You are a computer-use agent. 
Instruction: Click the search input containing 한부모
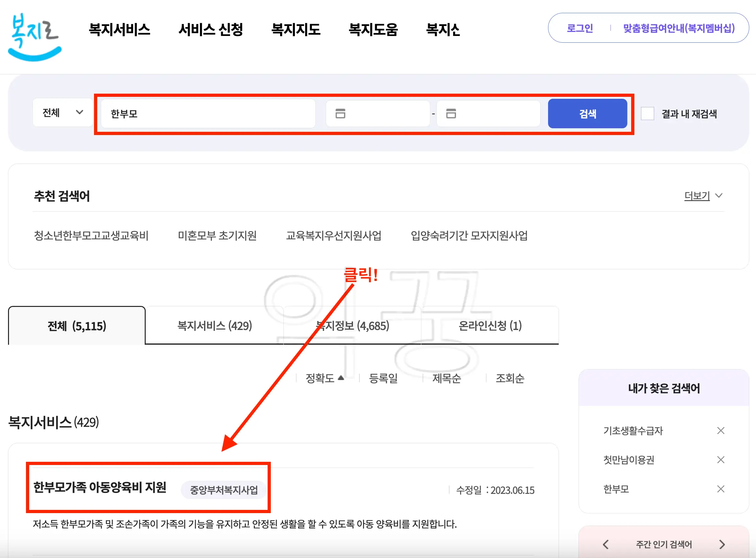pyautogui.click(x=208, y=114)
